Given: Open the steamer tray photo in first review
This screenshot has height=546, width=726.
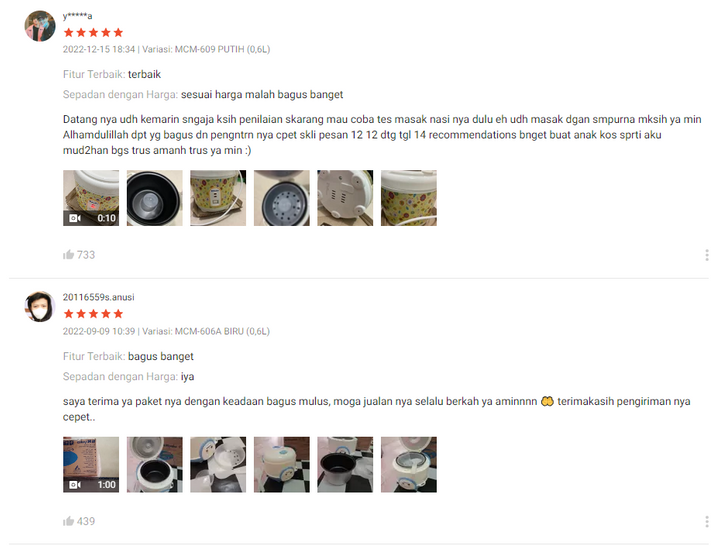Looking at the screenshot, I should point(282,198).
